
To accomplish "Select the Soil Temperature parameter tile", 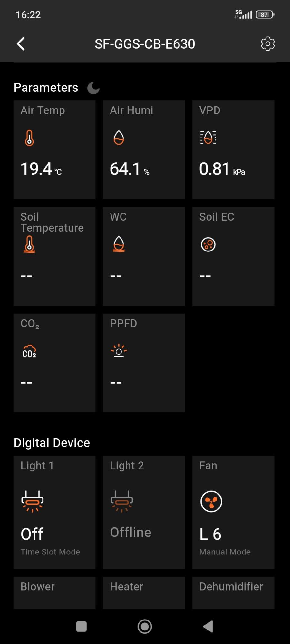I will [54, 256].
